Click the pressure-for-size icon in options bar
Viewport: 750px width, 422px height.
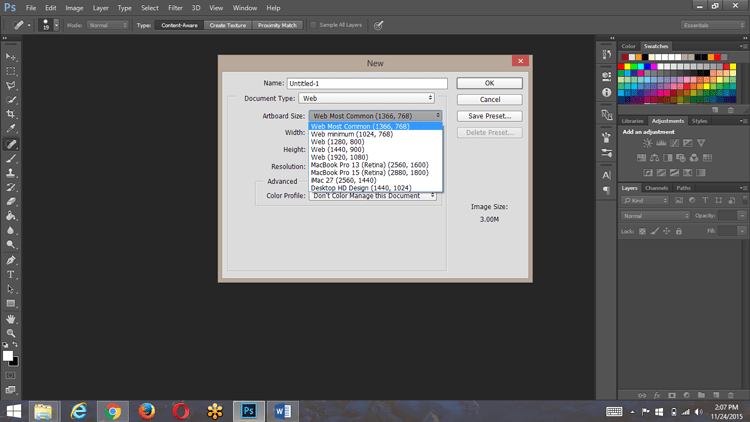(x=378, y=25)
